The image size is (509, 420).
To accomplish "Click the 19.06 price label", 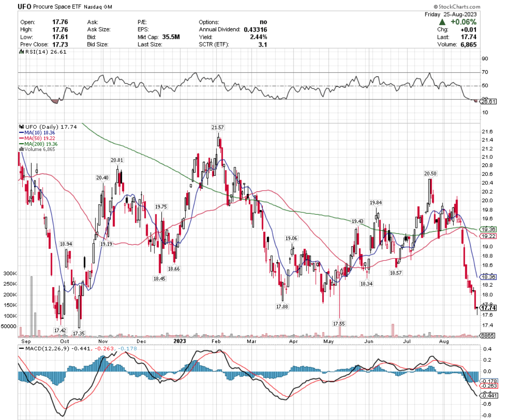I will point(291,238).
